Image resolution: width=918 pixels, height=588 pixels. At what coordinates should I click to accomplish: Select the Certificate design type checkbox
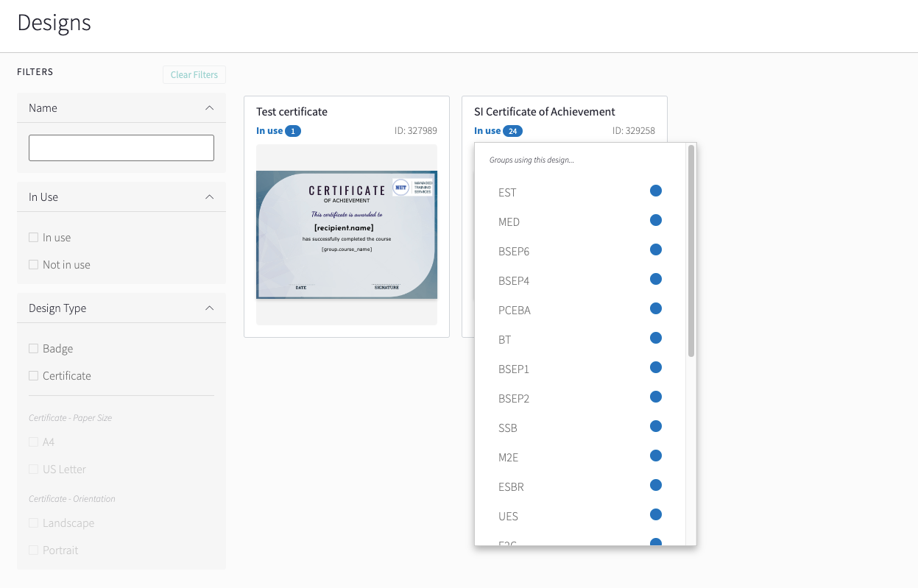coord(33,375)
